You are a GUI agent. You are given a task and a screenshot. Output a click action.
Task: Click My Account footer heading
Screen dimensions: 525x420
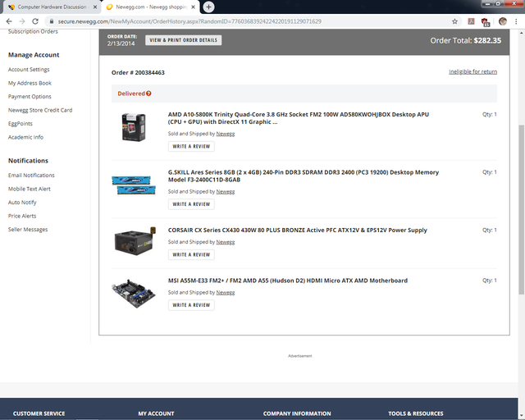156,413
